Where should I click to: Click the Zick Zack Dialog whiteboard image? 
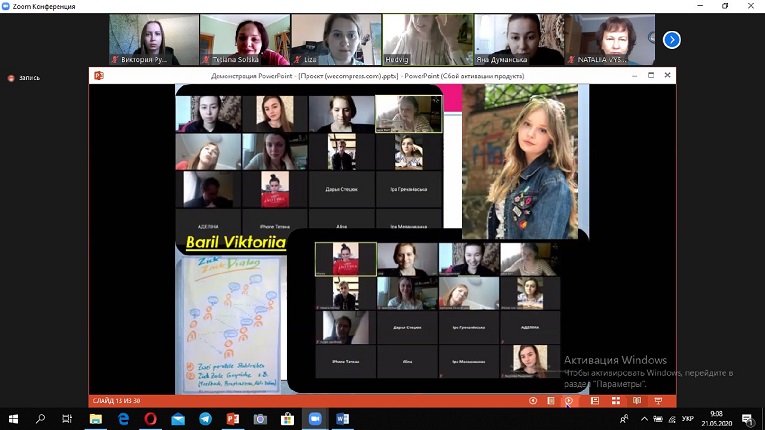(229, 324)
